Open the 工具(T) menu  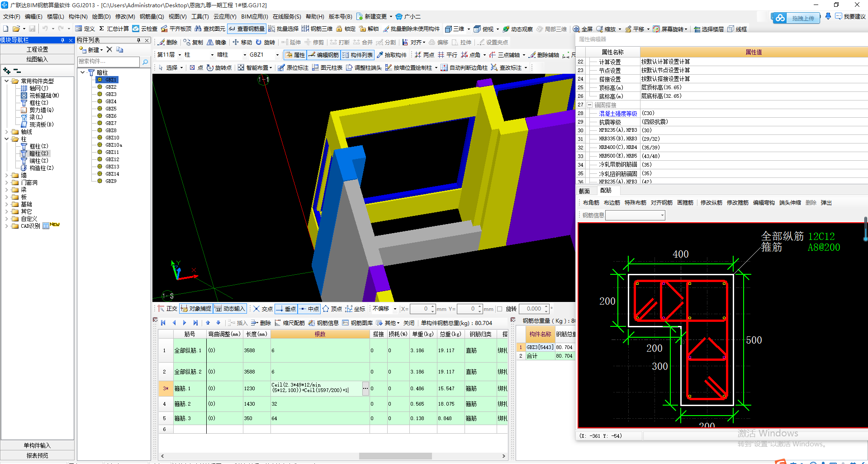point(200,17)
